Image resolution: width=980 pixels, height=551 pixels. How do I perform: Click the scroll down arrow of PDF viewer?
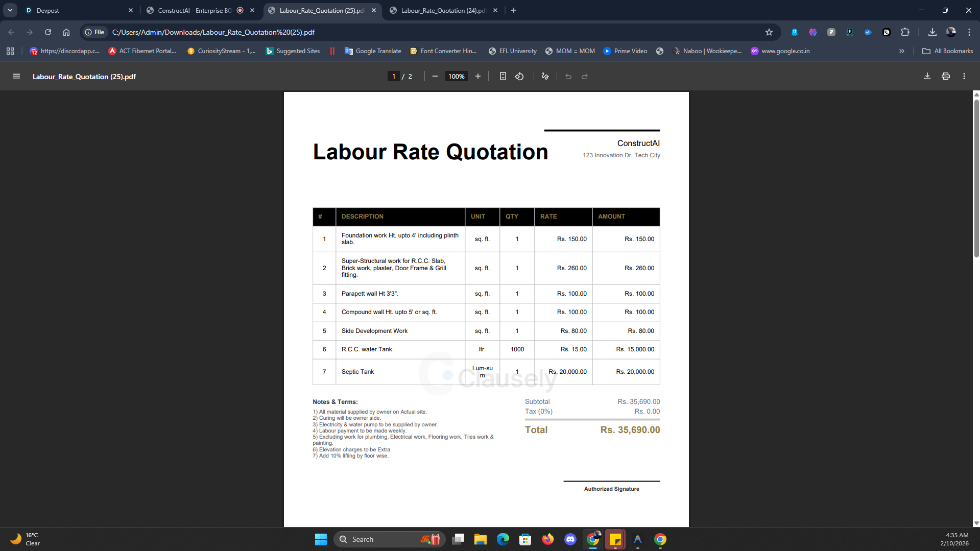(x=976, y=523)
